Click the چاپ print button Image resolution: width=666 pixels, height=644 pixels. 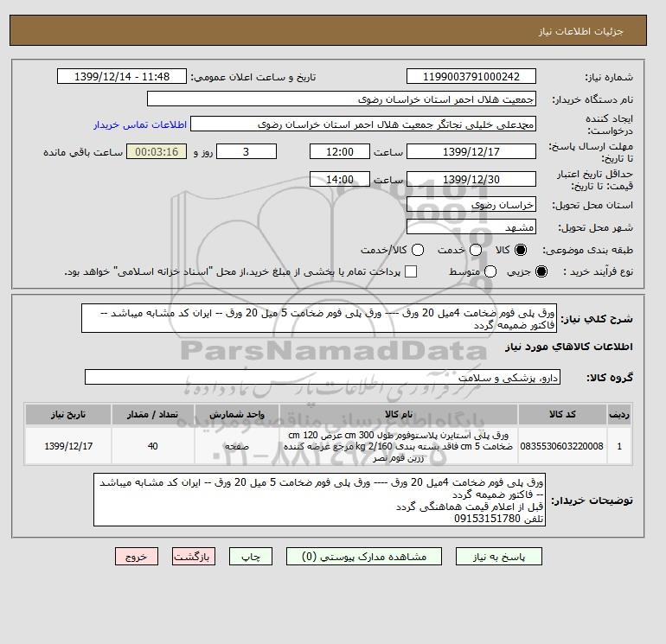251,557
